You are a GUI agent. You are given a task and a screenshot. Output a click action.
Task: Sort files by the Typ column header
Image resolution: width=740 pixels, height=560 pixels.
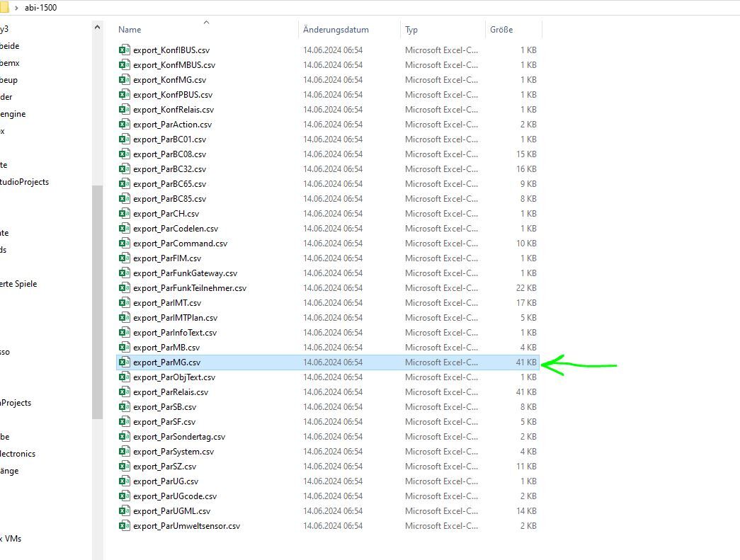411,29
